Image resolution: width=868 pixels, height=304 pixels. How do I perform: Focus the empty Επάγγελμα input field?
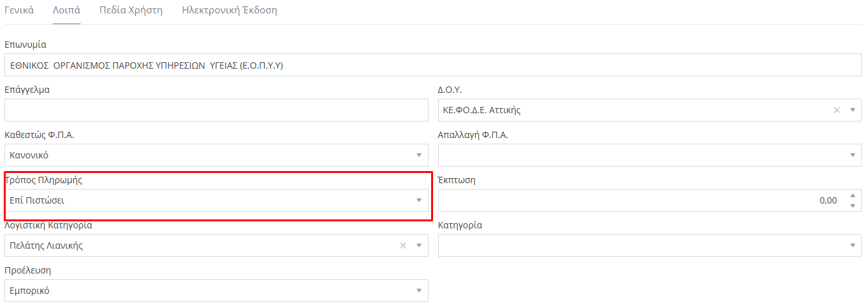(216, 110)
